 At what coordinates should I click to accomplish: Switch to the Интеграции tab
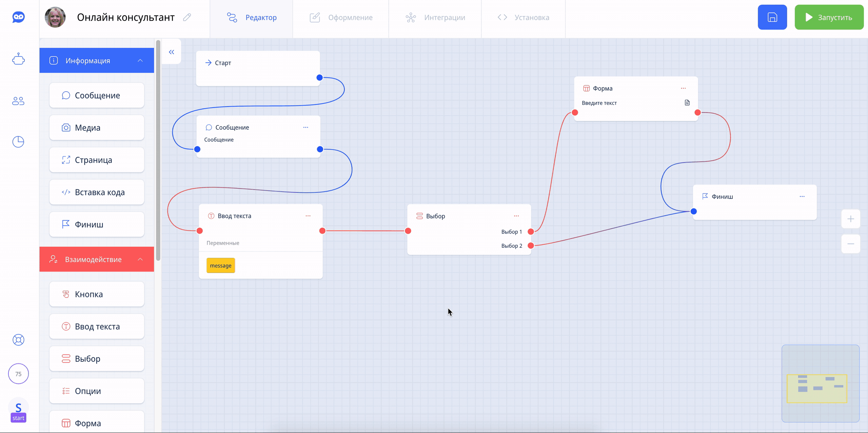pyautogui.click(x=435, y=17)
